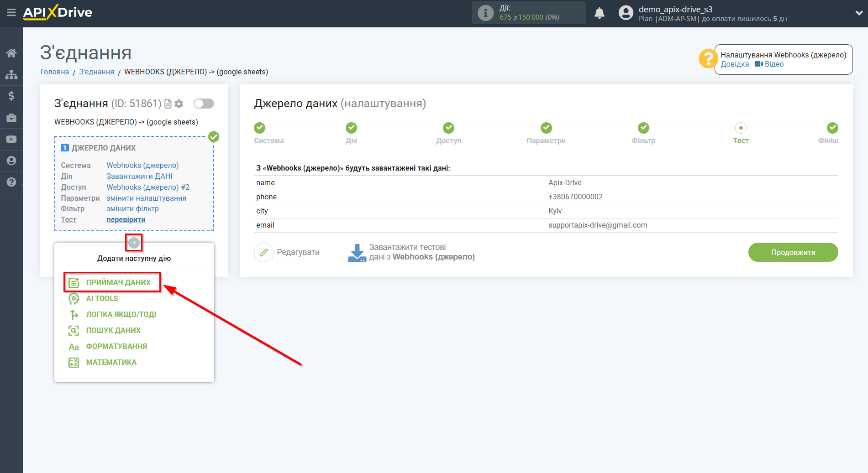The height and width of the screenshot is (473, 868).
Task: Open briefcase icon in sidebar
Action: [11, 118]
